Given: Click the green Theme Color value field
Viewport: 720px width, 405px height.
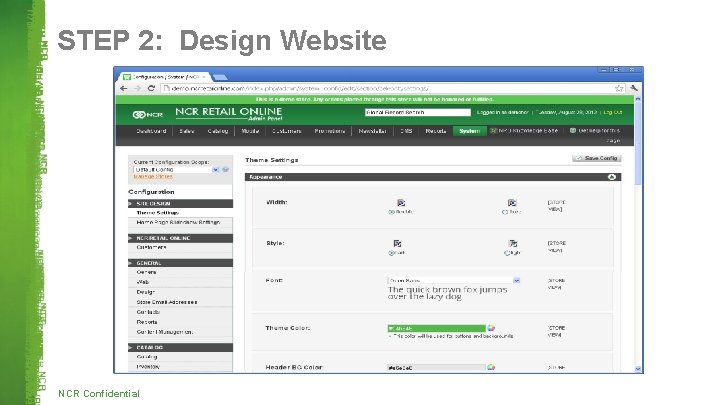Looking at the screenshot, I should [437, 328].
